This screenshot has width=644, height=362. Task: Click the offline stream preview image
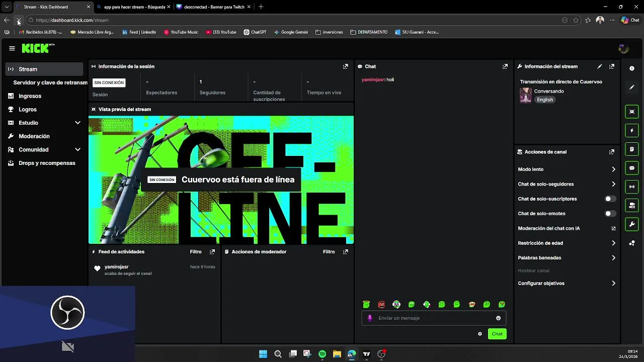click(221, 180)
